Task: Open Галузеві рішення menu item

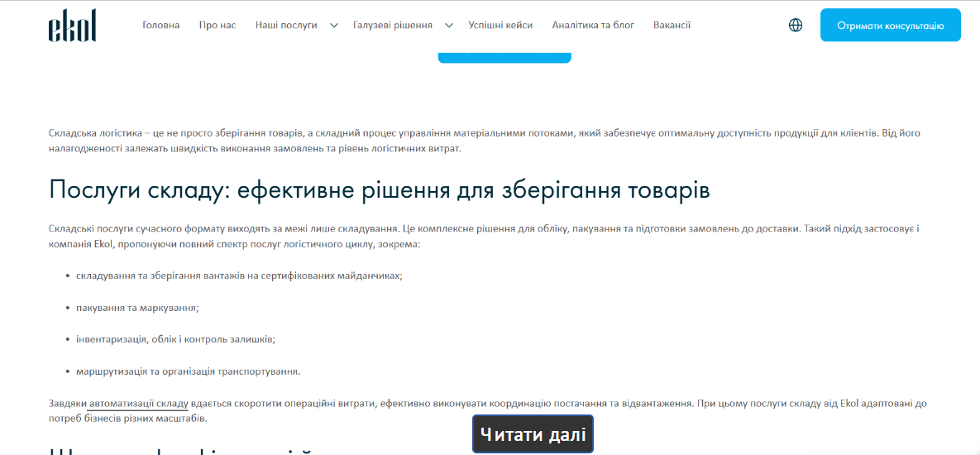Action: click(393, 25)
